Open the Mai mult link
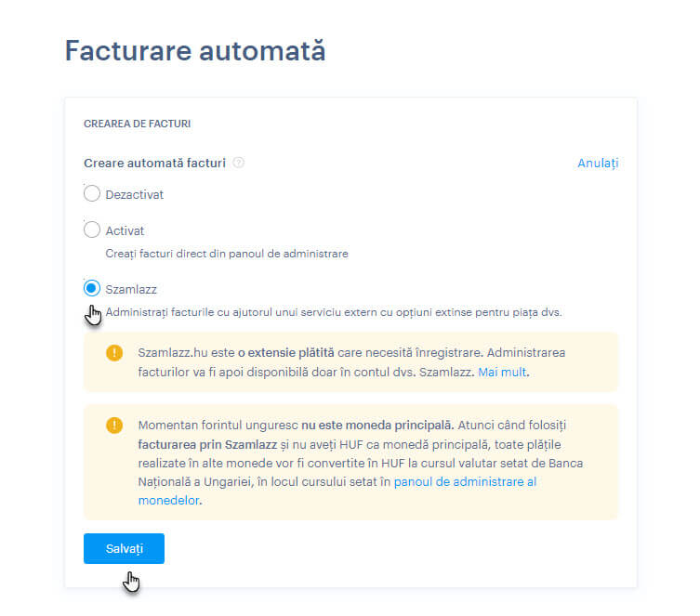This screenshot has height=616, width=700. pos(502,372)
